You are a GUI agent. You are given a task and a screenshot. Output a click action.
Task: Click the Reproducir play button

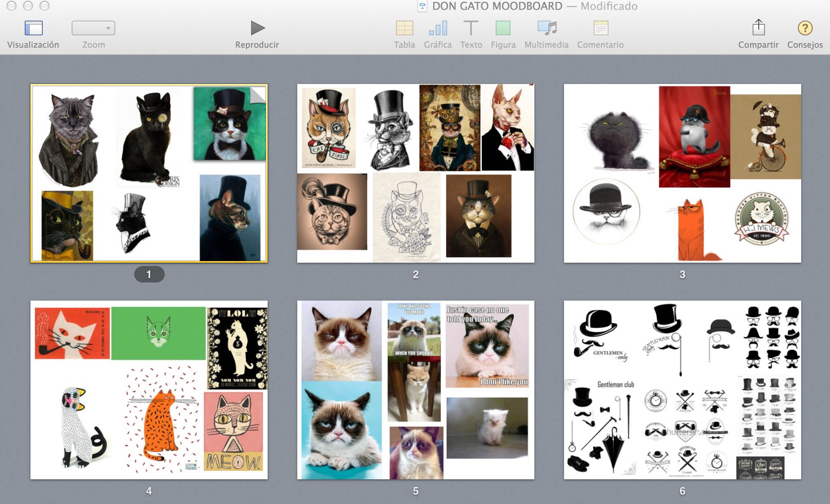tap(258, 28)
